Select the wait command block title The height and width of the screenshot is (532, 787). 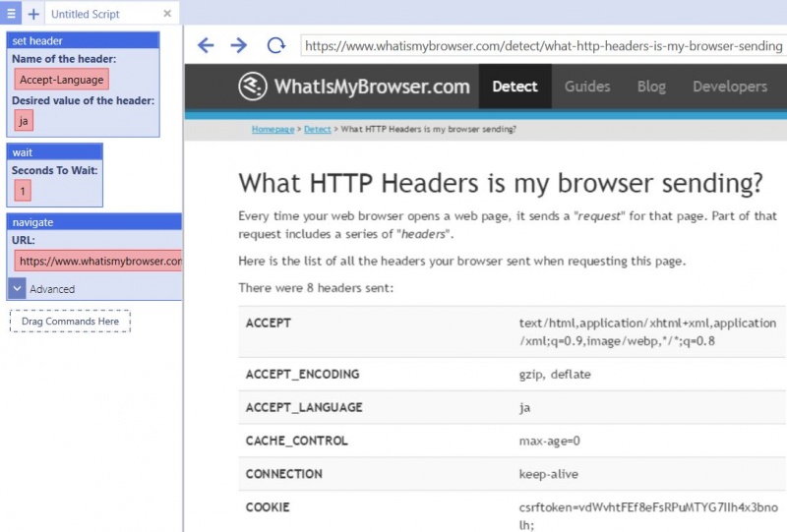[55, 152]
